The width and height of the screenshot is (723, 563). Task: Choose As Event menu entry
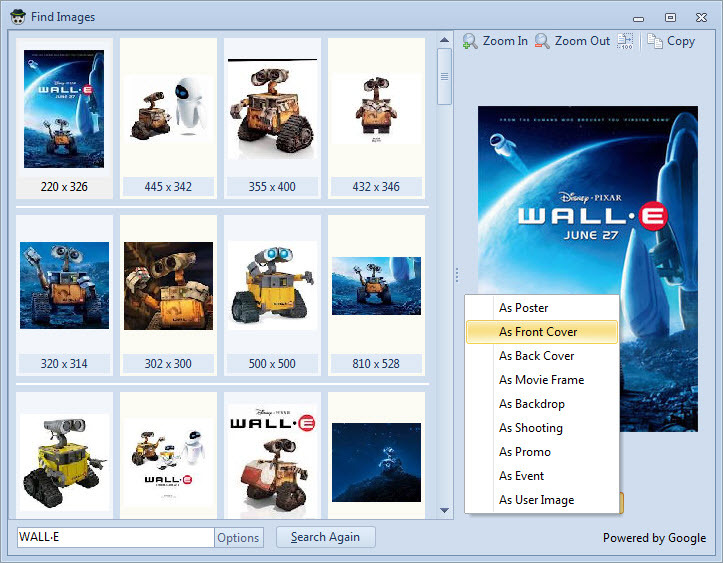click(541, 475)
